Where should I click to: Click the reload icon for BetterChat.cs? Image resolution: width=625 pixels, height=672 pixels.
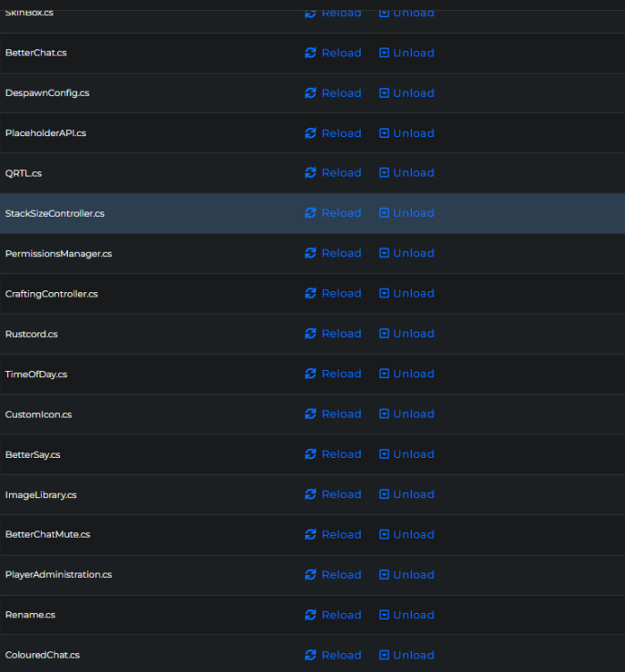[311, 53]
